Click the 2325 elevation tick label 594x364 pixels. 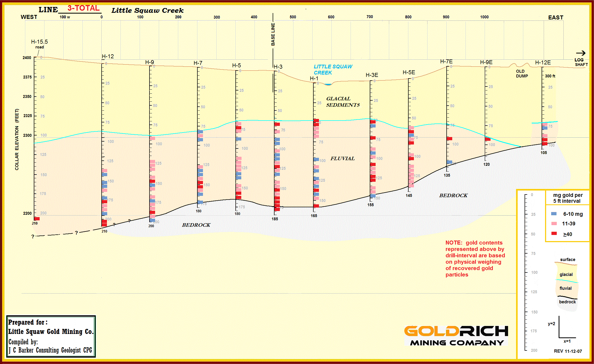coord(28,115)
